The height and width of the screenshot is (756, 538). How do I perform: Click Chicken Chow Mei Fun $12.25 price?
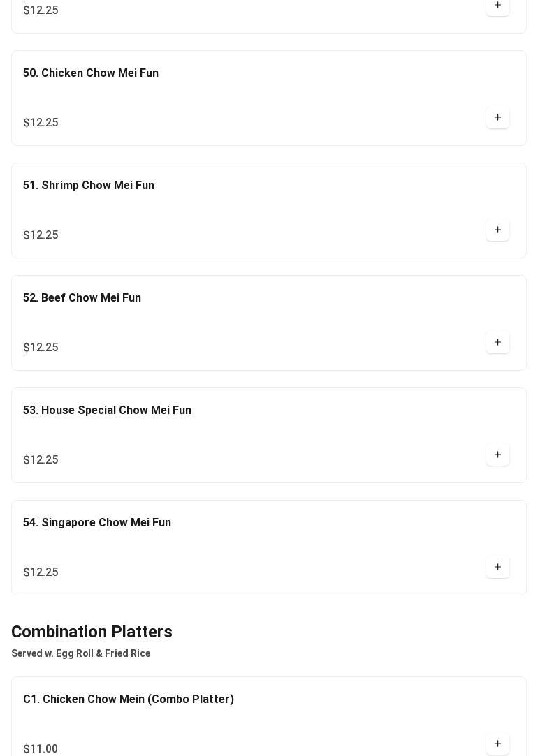tap(41, 123)
